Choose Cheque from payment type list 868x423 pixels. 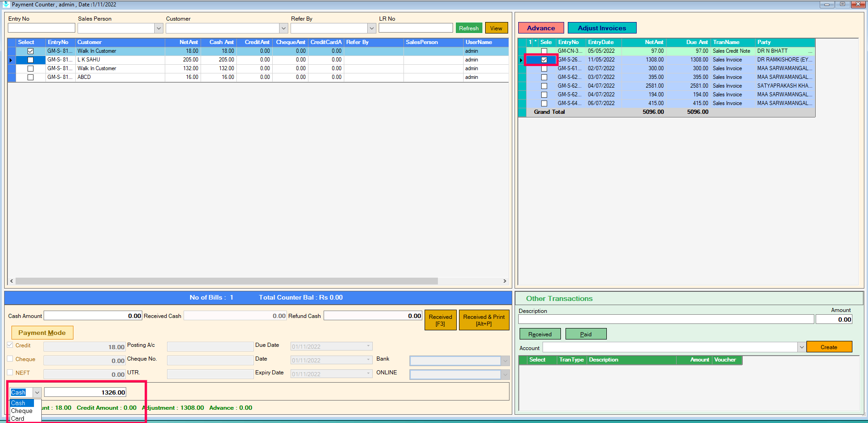[x=22, y=411]
